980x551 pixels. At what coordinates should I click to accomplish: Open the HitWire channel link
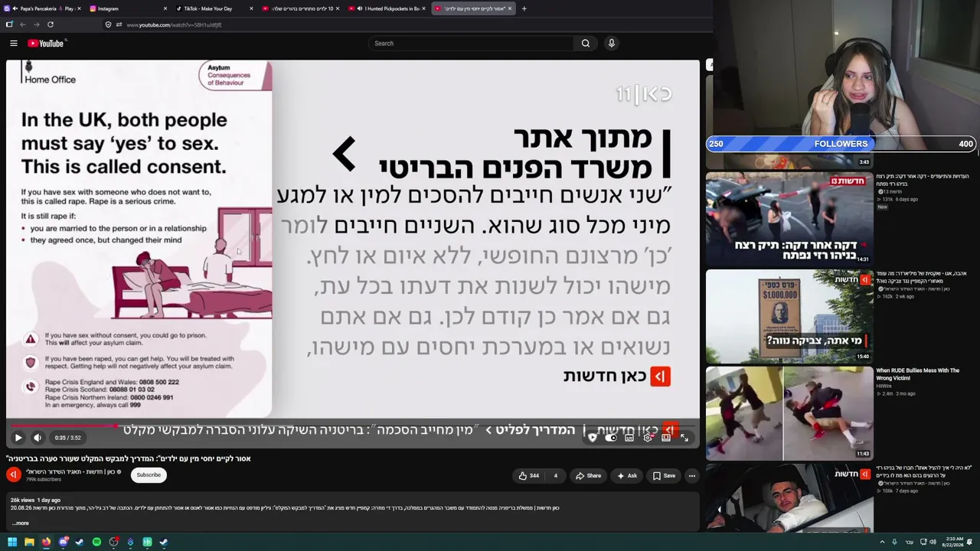pyautogui.click(x=884, y=386)
